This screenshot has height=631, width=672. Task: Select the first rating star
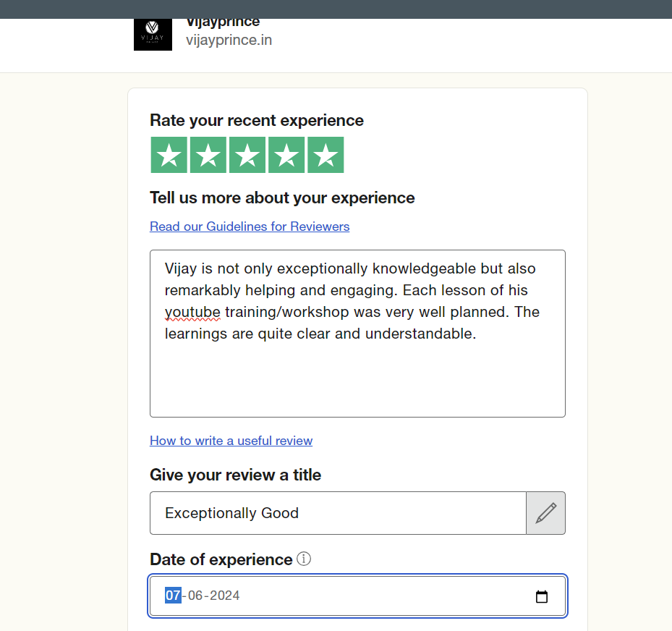(169, 155)
